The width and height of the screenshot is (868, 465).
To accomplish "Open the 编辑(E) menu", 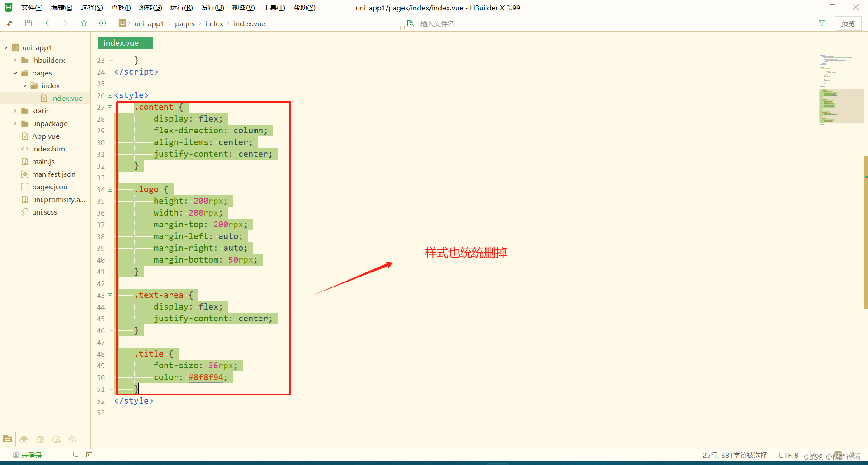I will pyautogui.click(x=61, y=8).
